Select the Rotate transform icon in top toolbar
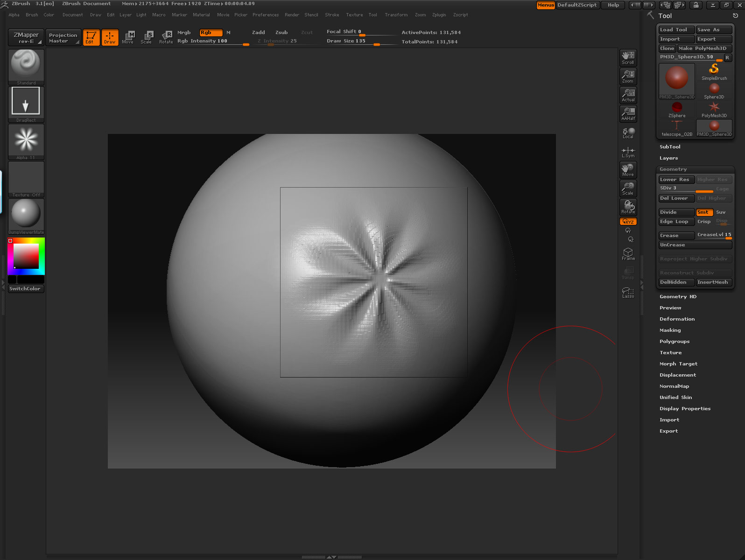The width and height of the screenshot is (745, 560). [166, 37]
